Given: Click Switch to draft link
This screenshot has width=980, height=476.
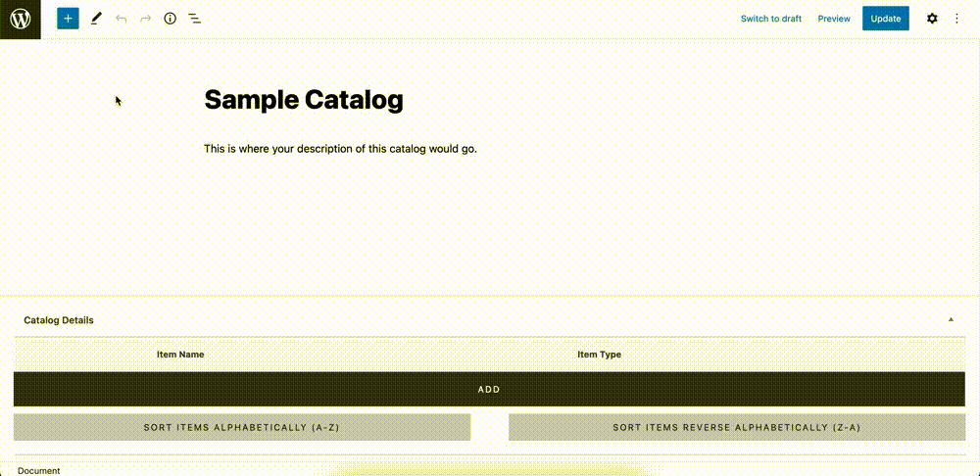Looking at the screenshot, I should (x=770, y=19).
